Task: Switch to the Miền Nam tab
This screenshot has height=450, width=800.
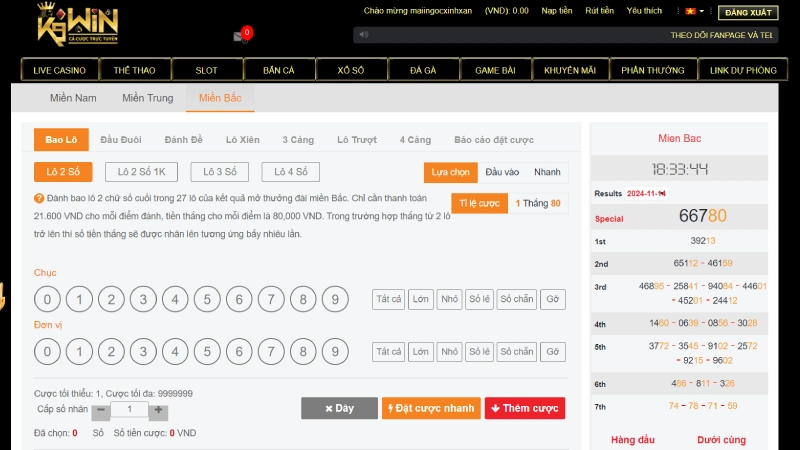Action: [x=73, y=98]
